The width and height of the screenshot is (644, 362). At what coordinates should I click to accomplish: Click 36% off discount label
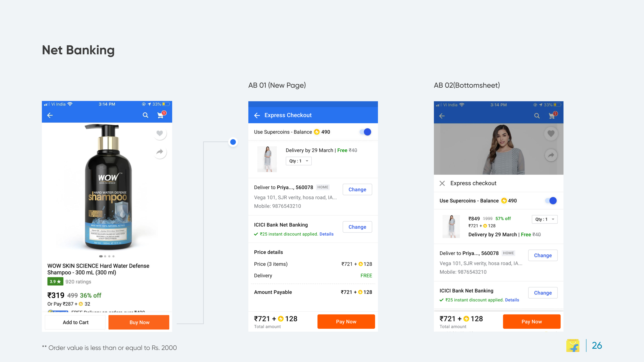point(90,296)
